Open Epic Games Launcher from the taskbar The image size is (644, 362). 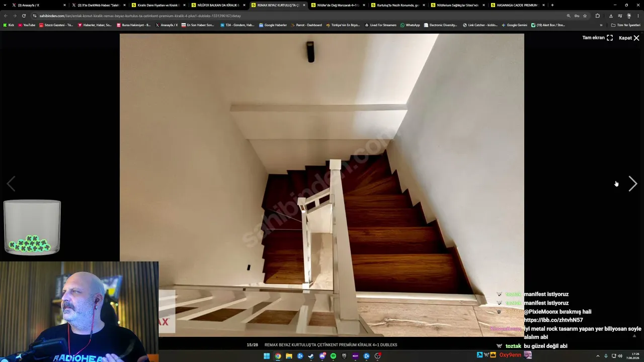click(x=344, y=356)
